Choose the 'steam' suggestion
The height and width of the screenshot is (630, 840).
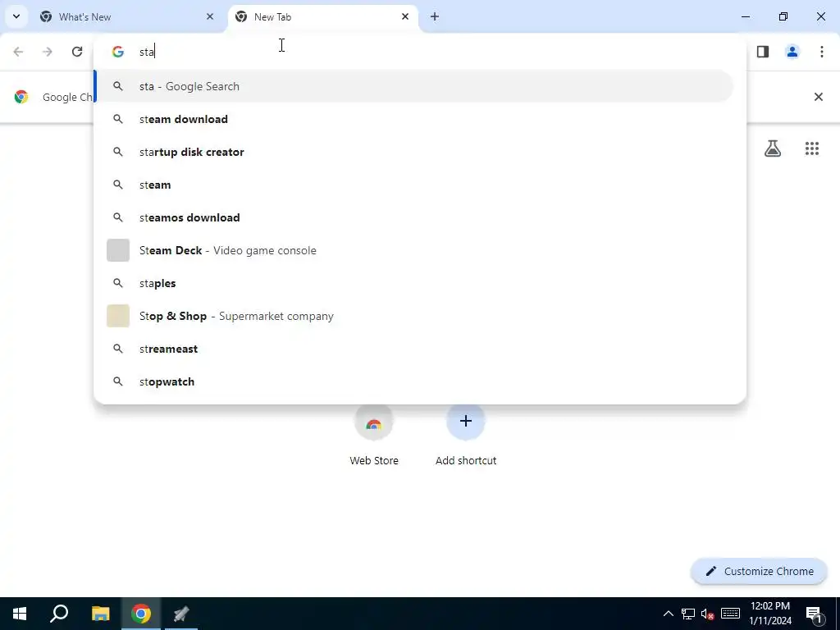pos(413,185)
